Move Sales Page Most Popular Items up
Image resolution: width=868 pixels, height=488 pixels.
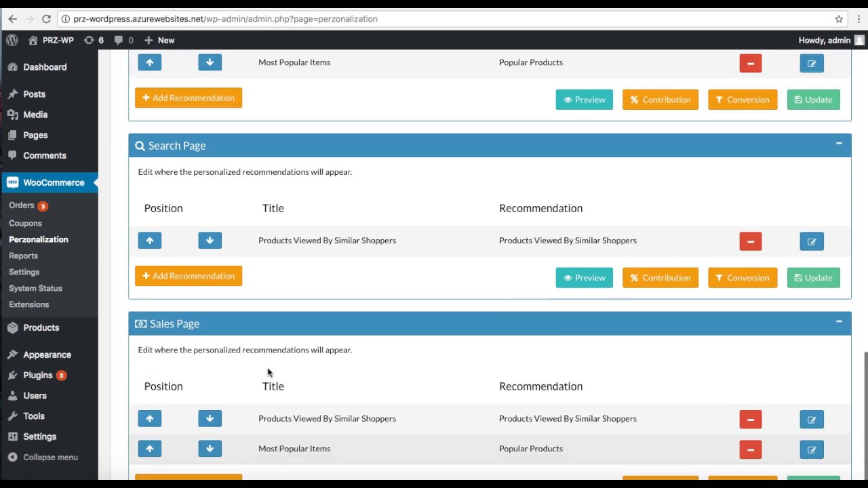coord(150,449)
